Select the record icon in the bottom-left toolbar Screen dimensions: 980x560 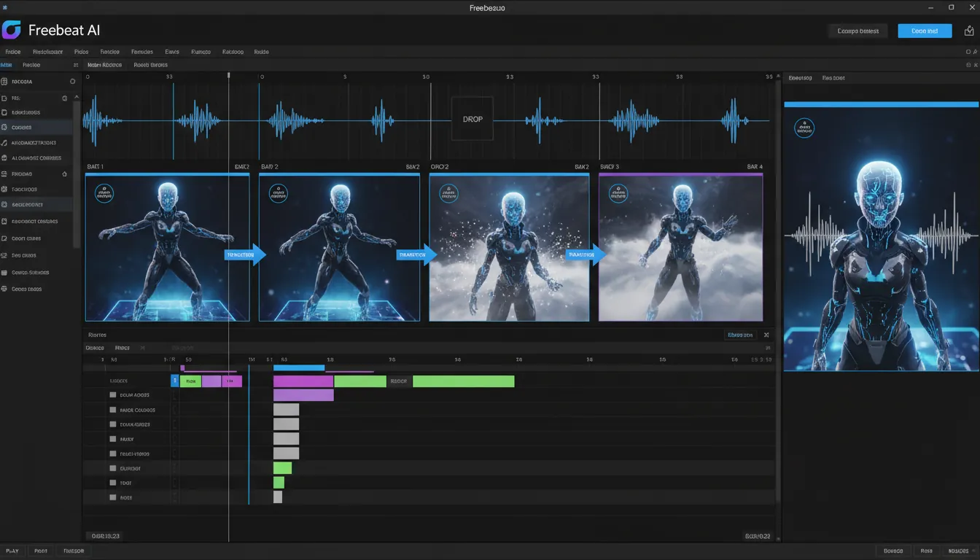[x=41, y=551]
